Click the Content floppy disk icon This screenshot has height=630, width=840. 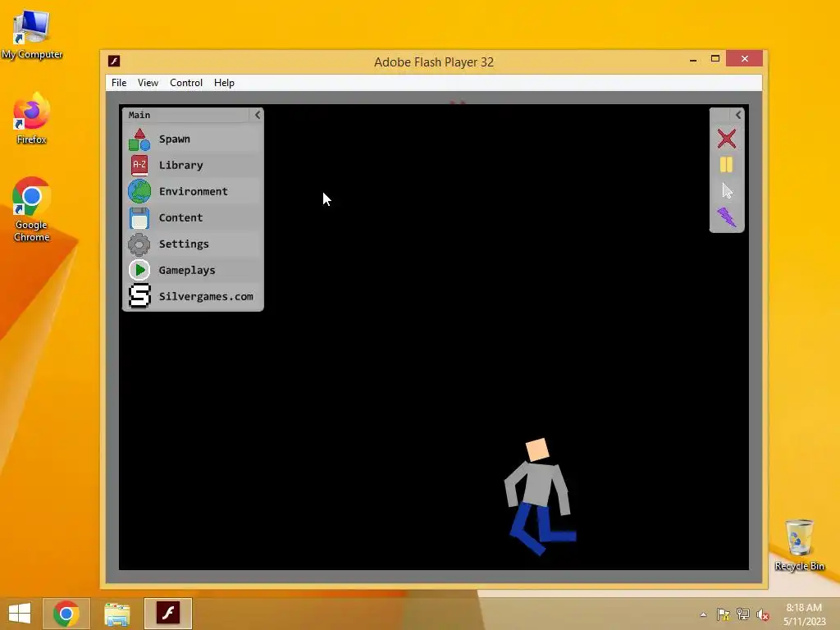(x=139, y=218)
